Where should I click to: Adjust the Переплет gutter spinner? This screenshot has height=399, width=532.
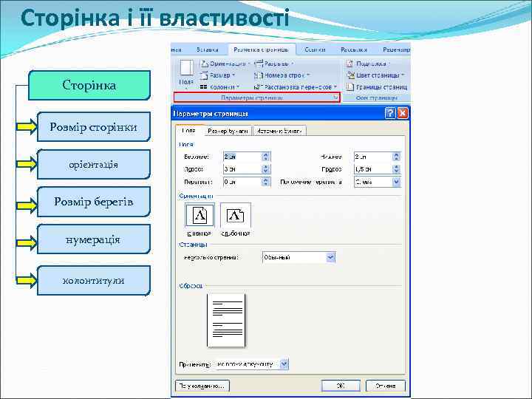(266, 182)
